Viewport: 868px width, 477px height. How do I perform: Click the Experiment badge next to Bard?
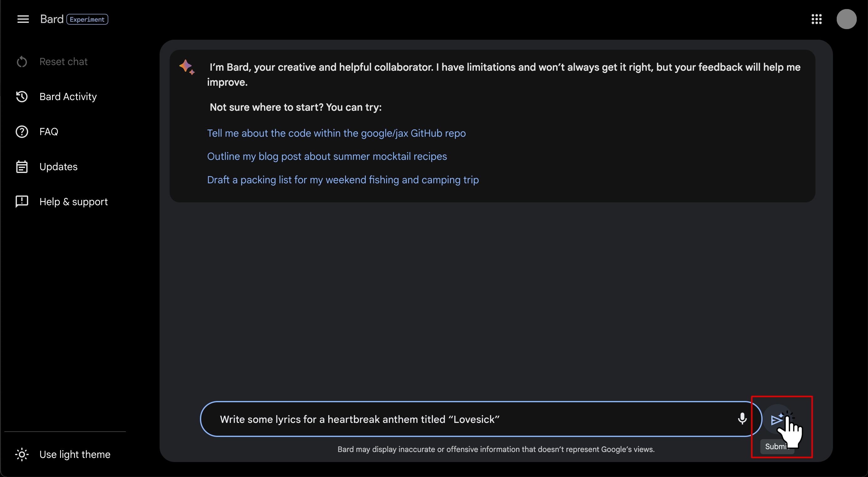tap(87, 19)
